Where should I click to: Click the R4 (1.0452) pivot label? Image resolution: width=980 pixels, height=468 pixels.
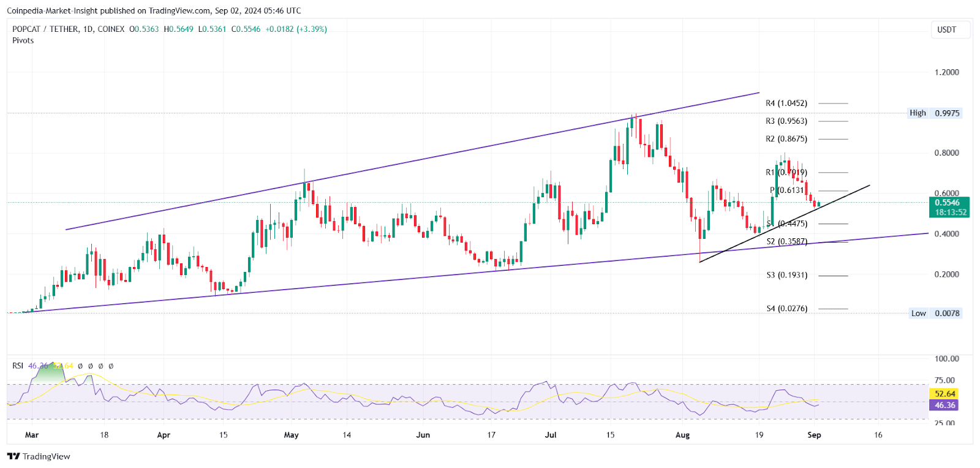(786, 104)
